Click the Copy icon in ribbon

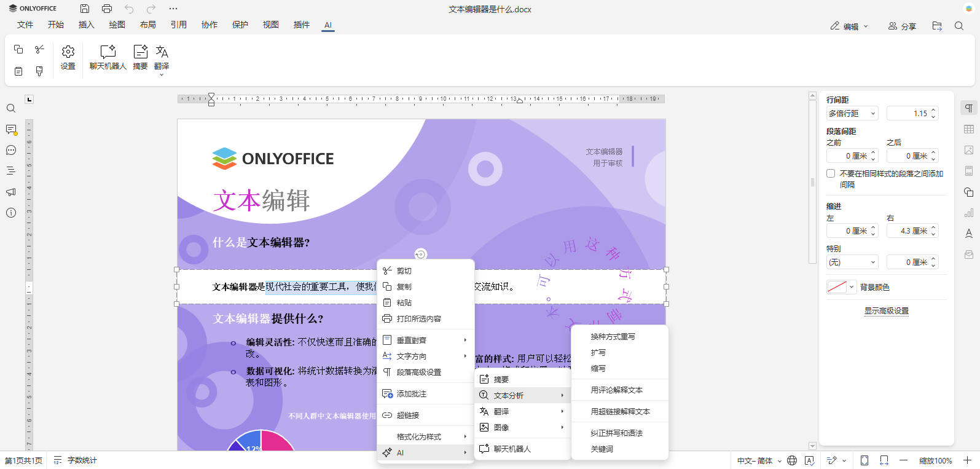(x=18, y=49)
